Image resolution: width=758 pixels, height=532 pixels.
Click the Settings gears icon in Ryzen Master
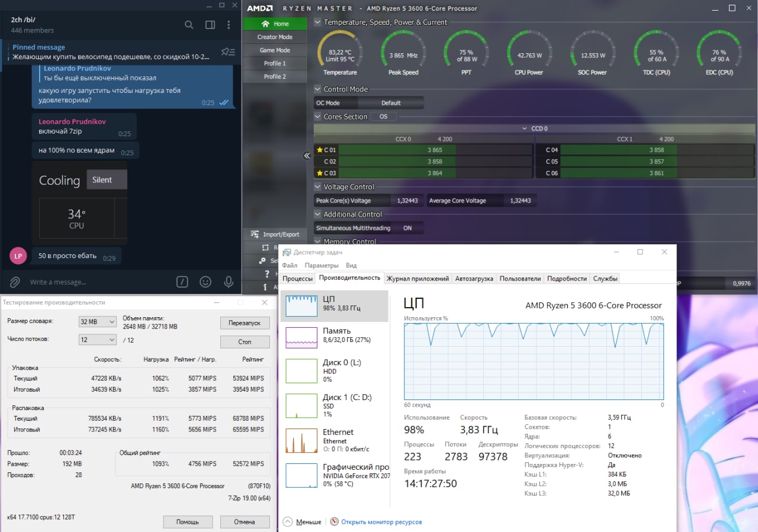[262, 261]
